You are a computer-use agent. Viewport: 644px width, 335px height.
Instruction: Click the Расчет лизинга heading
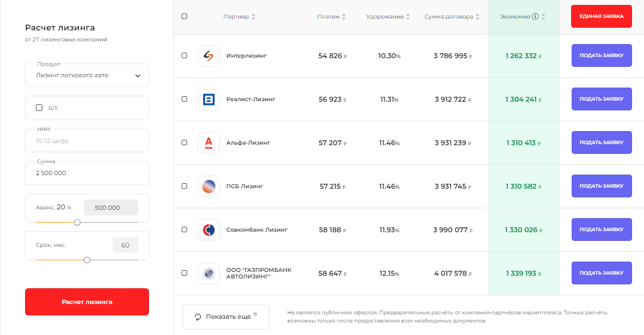point(60,28)
